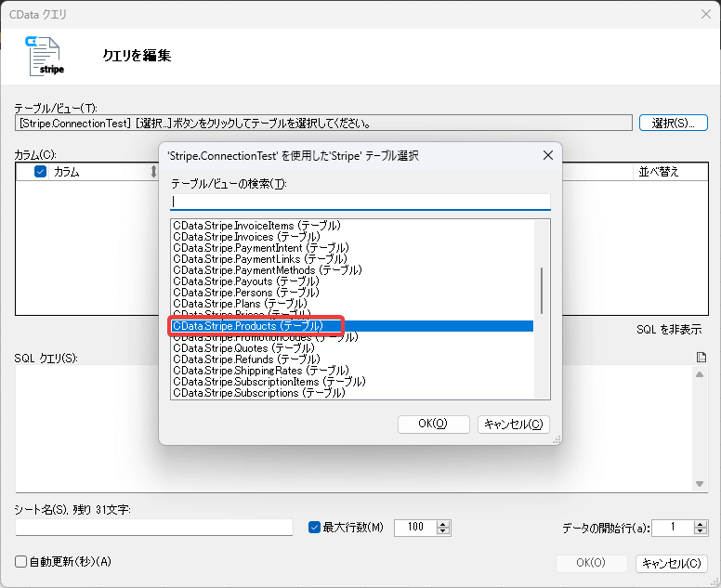Screen dimensions: 721x588
Task: Enable the 自動更新(秒)(A) checkbox
Action: point(20,561)
